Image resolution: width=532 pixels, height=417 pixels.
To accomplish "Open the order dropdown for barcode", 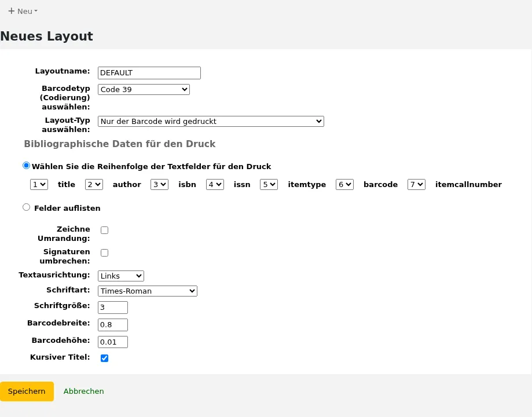I will tap(344, 184).
